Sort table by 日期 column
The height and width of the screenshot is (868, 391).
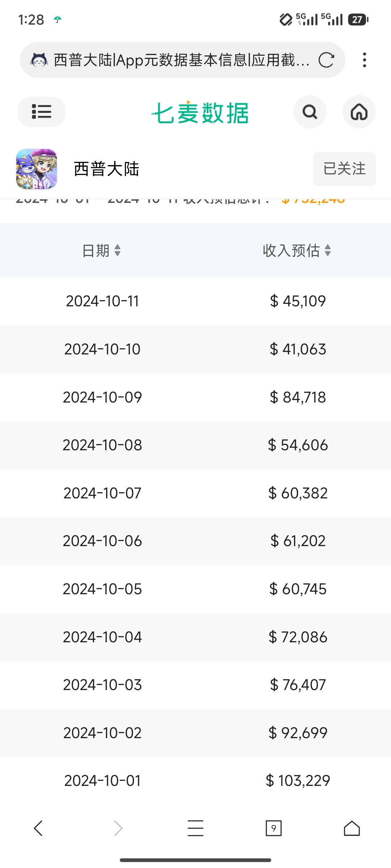click(x=101, y=250)
